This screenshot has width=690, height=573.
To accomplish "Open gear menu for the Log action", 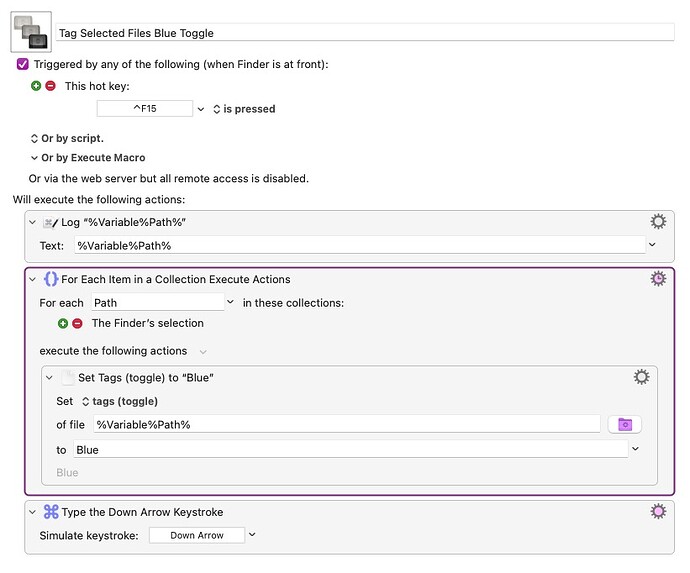I will tap(658, 222).
